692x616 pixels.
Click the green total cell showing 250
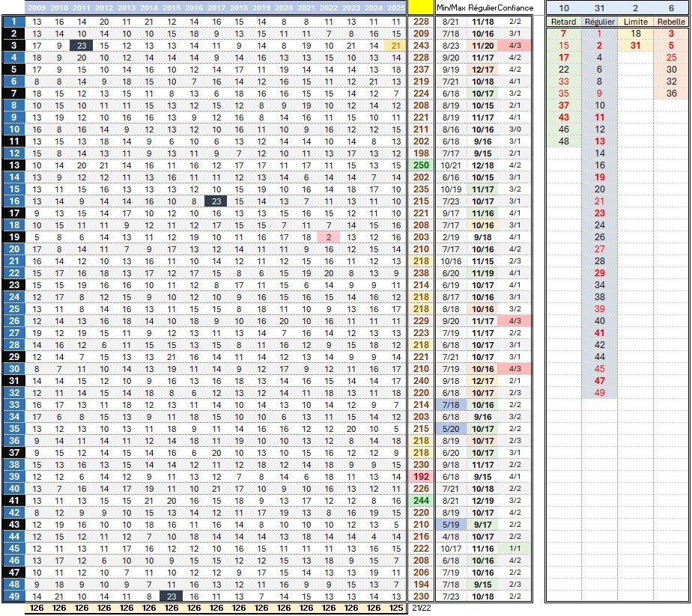point(422,165)
